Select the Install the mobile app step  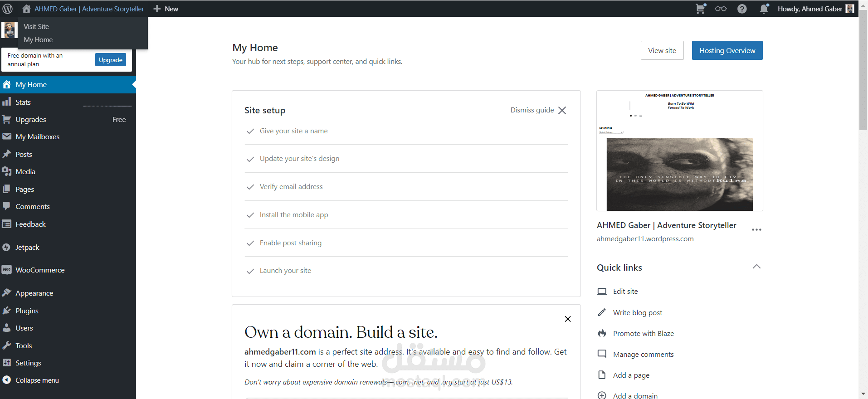click(x=406, y=215)
